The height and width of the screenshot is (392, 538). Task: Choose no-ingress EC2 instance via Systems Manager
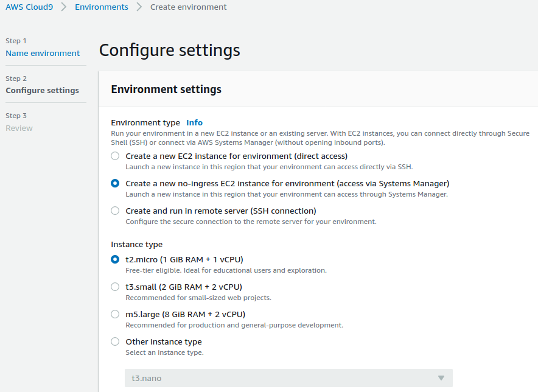(x=115, y=183)
